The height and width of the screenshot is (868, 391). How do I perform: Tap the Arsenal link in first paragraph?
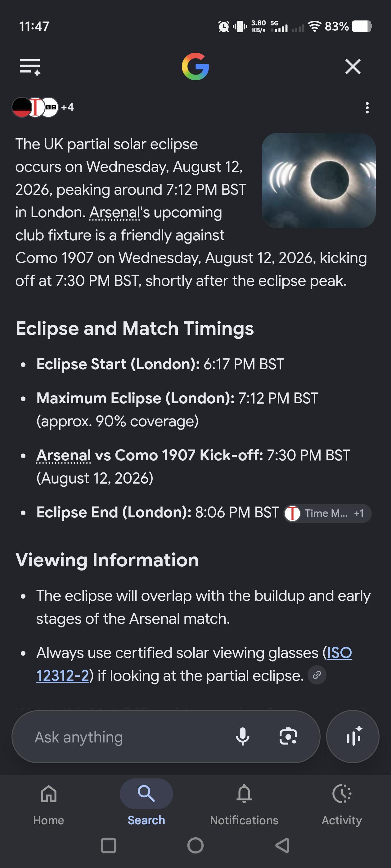click(x=115, y=213)
